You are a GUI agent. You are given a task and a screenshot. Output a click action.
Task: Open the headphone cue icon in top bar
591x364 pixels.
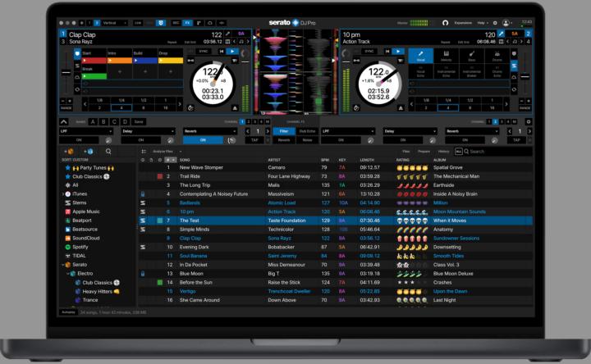pos(445,23)
